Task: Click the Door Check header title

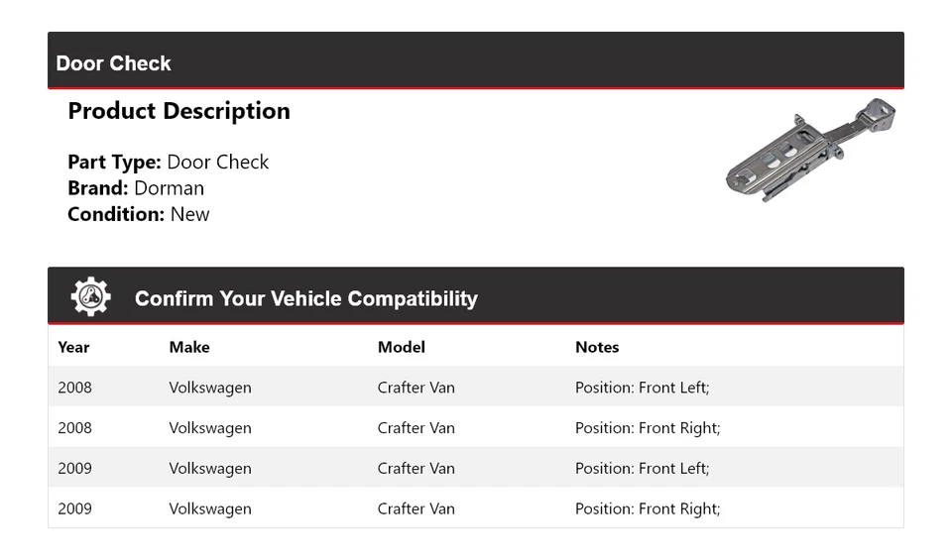Action: click(x=113, y=63)
